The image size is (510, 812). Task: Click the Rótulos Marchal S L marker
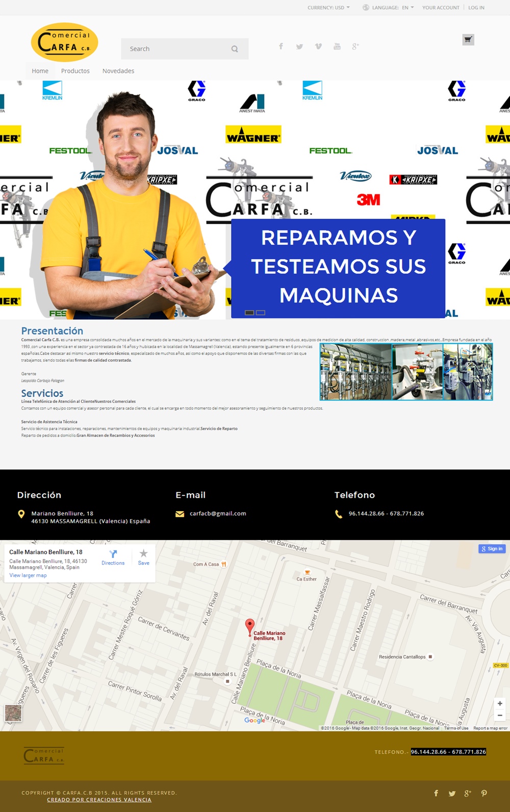pos(227,681)
